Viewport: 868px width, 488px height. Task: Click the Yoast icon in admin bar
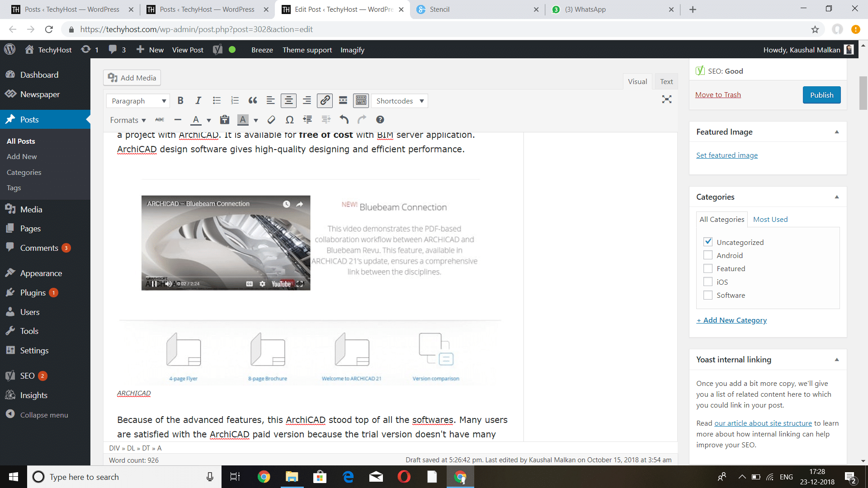(218, 50)
